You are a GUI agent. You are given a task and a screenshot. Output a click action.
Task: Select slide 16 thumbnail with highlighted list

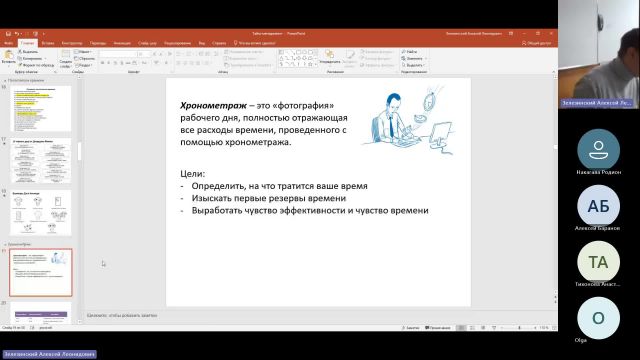click(41, 109)
